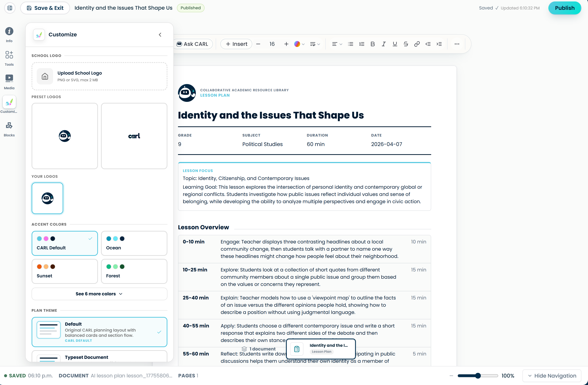The width and height of the screenshot is (588, 385).
Task: Open the Info sidebar panel
Action: [x=9, y=35]
